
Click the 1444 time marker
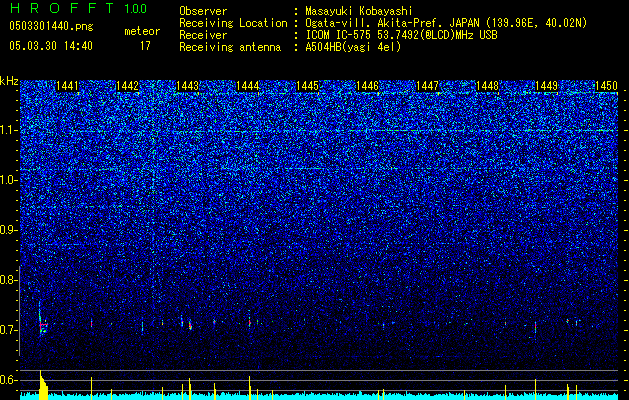pyautogui.click(x=248, y=86)
